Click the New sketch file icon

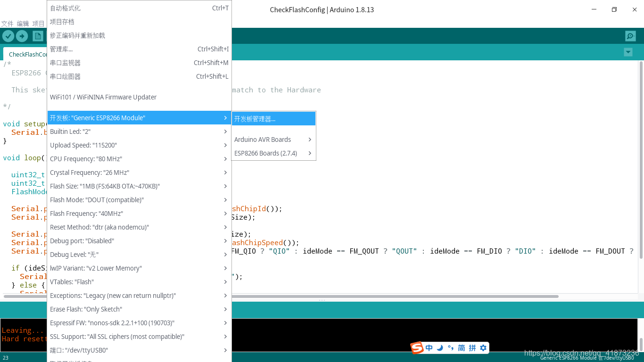point(38,36)
